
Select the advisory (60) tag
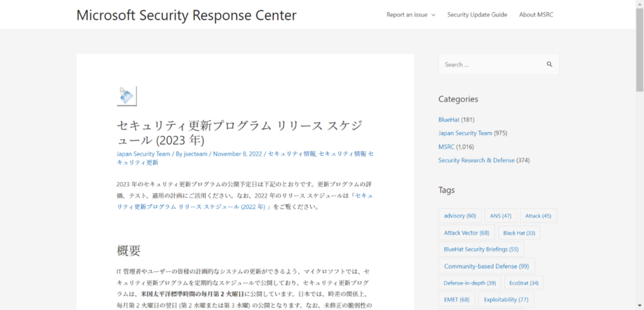[460, 216]
